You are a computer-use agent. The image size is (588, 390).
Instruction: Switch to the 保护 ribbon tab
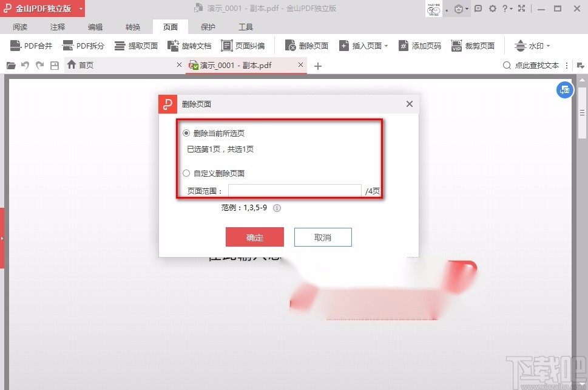click(x=208, y=26)
